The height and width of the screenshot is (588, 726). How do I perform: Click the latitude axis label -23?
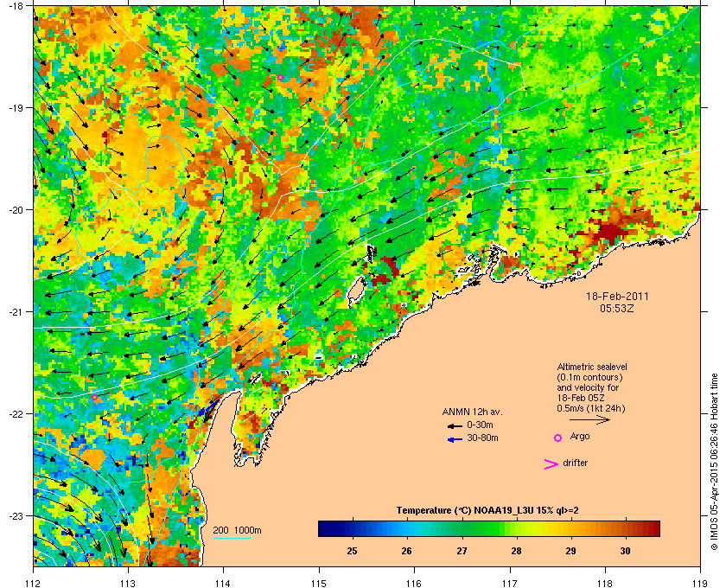(x=16, y=515)
